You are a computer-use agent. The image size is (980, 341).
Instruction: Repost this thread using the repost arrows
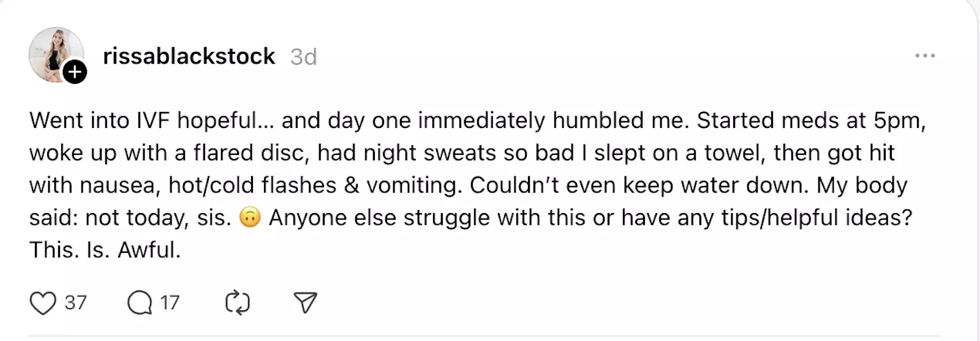pyautogui.click(x=238, y=302)
